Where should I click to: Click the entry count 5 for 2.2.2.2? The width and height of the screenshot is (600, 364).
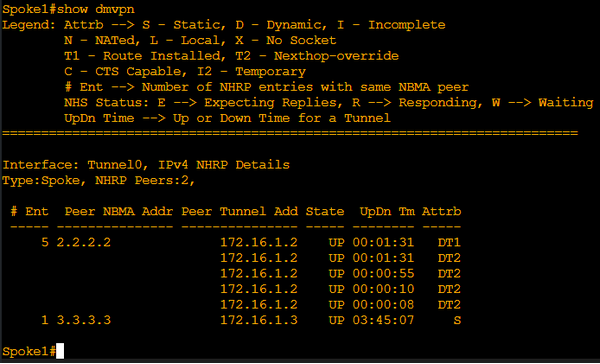point(45,242)
